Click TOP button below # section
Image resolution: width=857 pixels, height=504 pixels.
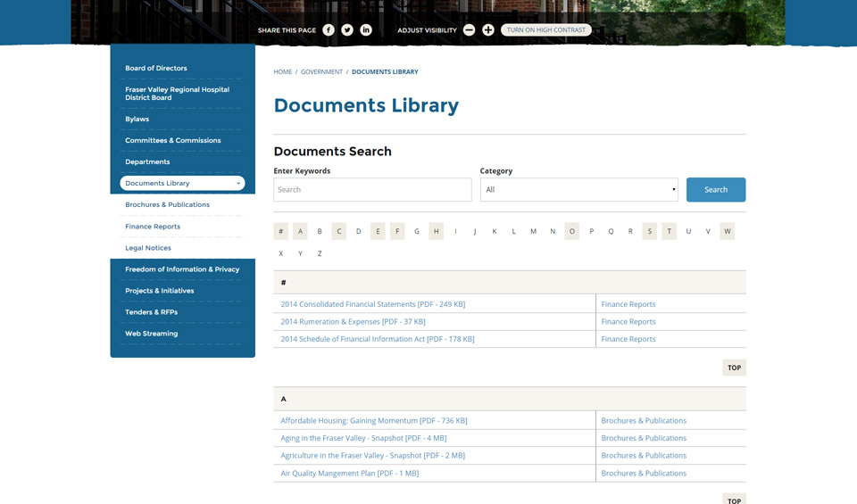(734, 368)
